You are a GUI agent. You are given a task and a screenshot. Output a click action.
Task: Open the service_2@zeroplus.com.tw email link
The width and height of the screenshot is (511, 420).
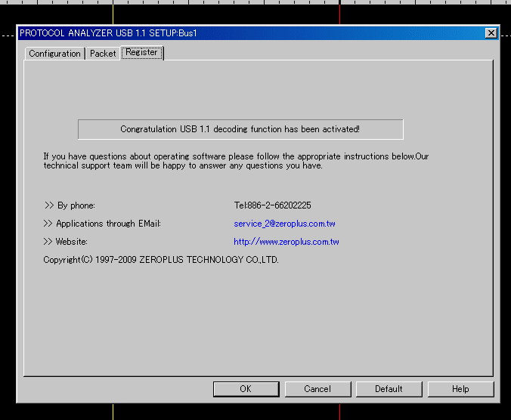284,224
